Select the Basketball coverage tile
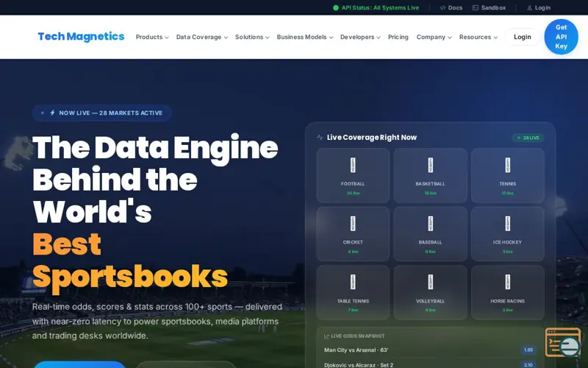This screenshot has width=588, height=368. point(430,175)
